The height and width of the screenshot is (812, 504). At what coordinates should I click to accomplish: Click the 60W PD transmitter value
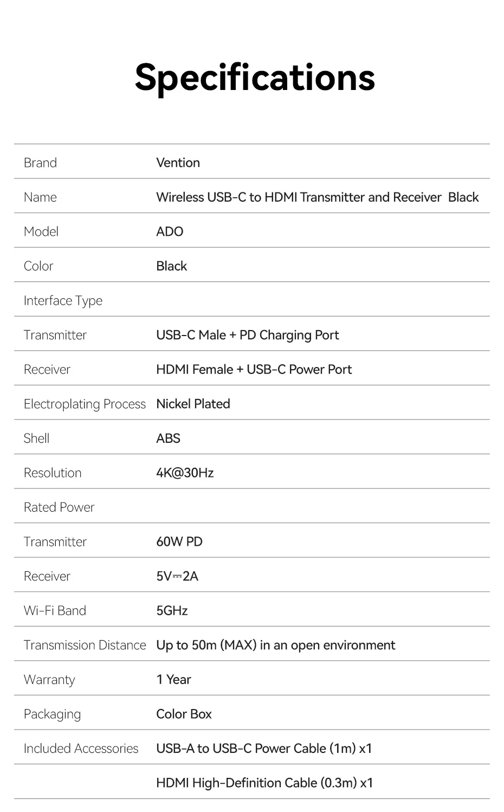click(x=179, y=542)
